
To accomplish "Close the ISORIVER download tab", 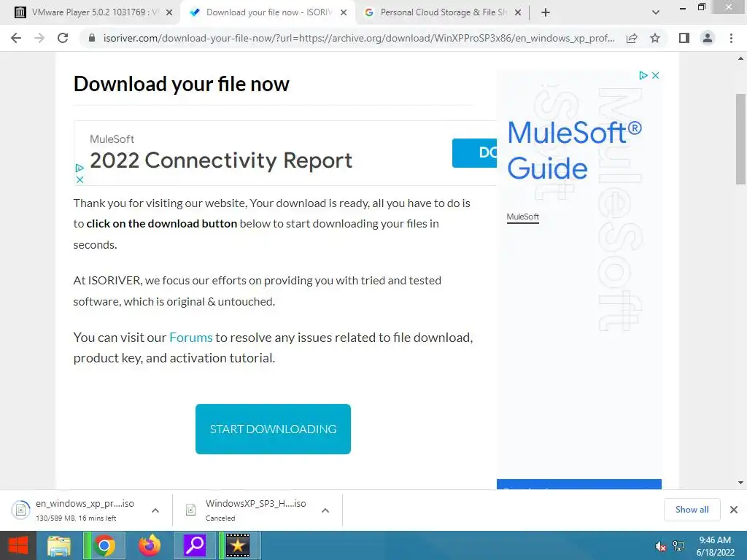I will 344,12.
